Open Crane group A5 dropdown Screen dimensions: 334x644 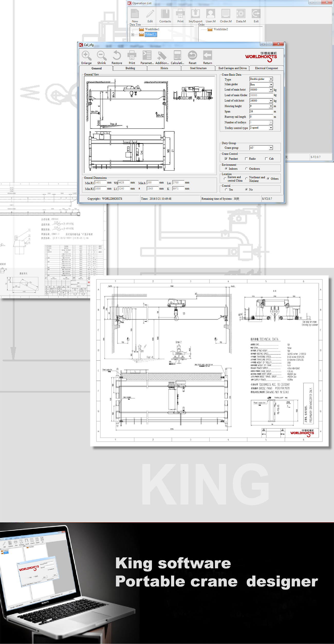[x=271, y=148]
